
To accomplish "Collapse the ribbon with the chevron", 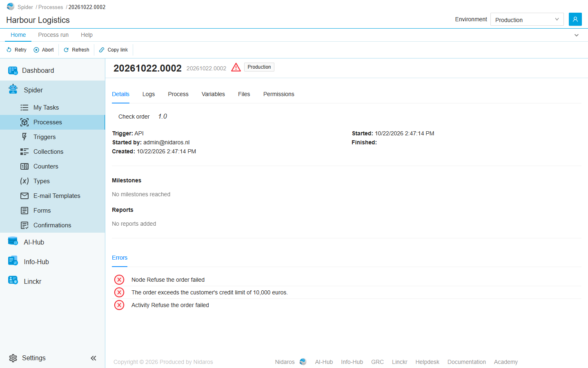I will 577,35.
